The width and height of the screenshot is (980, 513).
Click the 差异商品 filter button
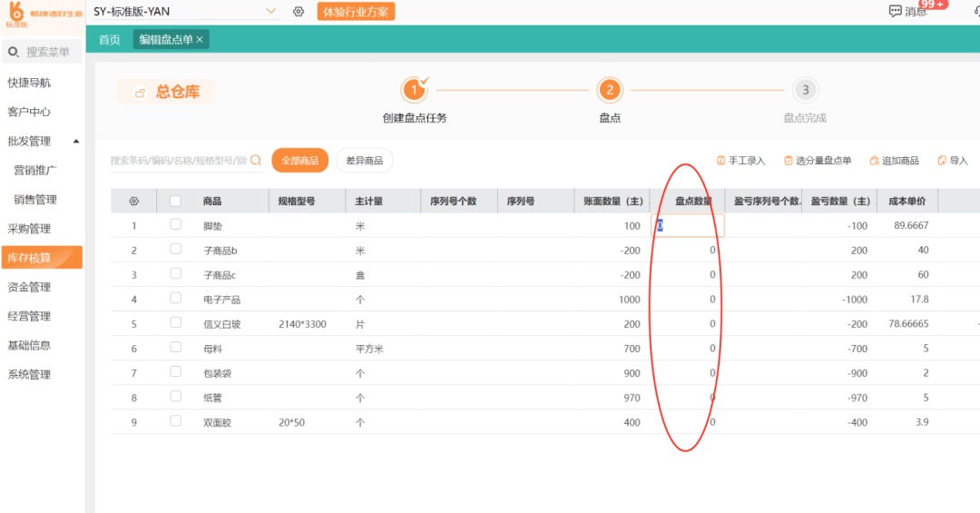click(365, 160)
